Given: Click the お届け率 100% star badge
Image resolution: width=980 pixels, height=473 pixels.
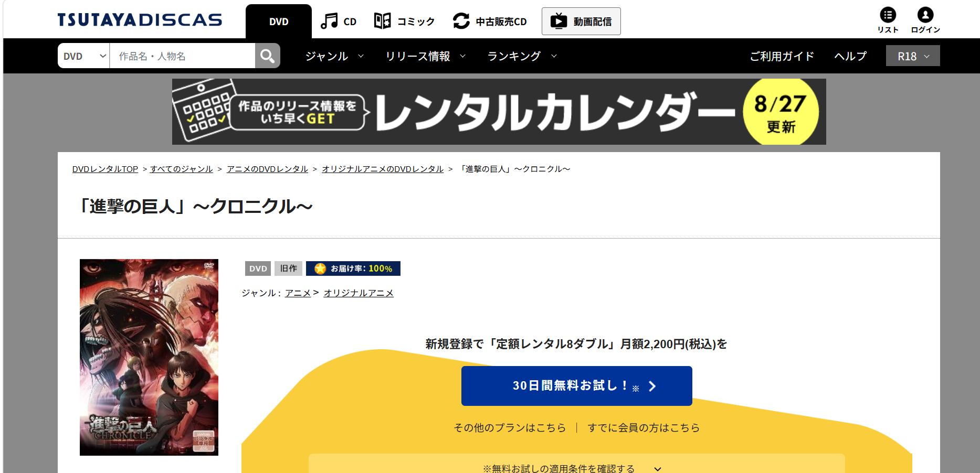Looking at the screenshot, I should click(353, 268).
